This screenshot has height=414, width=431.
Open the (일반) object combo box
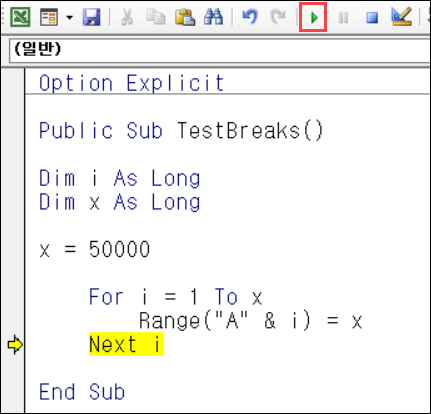[x=220, y=50]
